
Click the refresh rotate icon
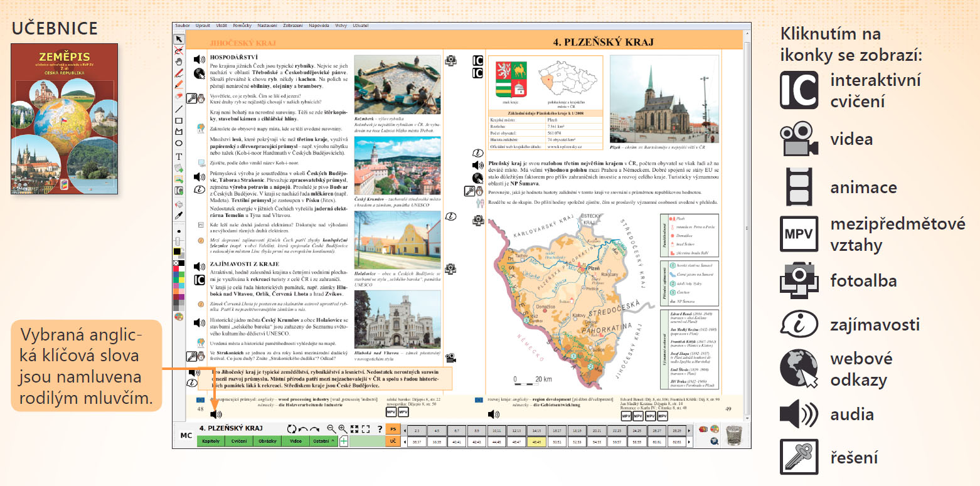click(292, 430)
